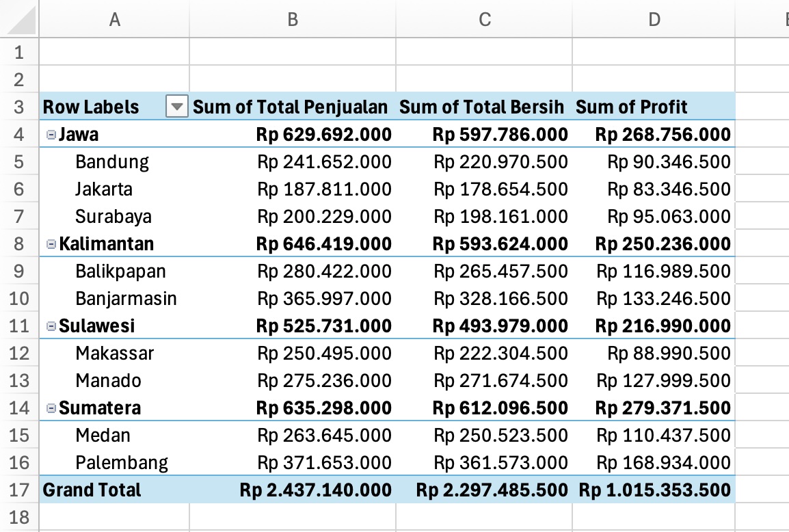This screenshot has height=532, width=789.
Task: Click grand total net Rp 2.297.485.500
Action: click(492, 490)
